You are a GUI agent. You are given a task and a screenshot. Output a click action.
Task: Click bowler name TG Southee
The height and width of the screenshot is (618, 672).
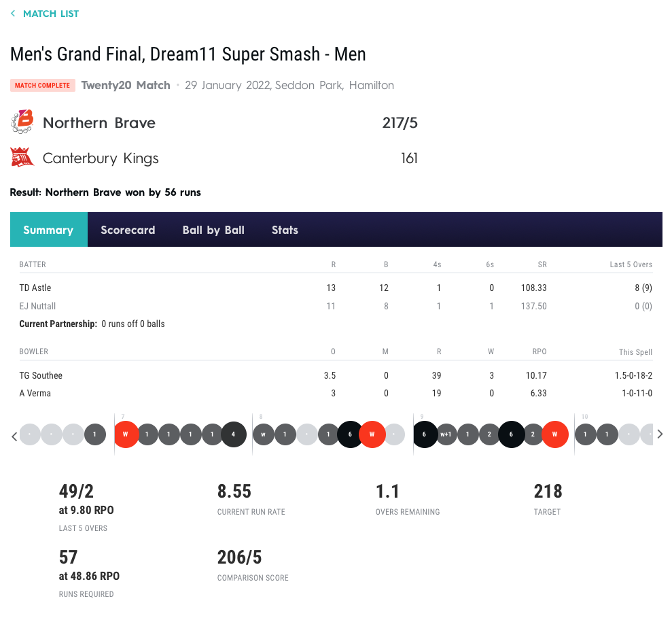coord(41,375)
